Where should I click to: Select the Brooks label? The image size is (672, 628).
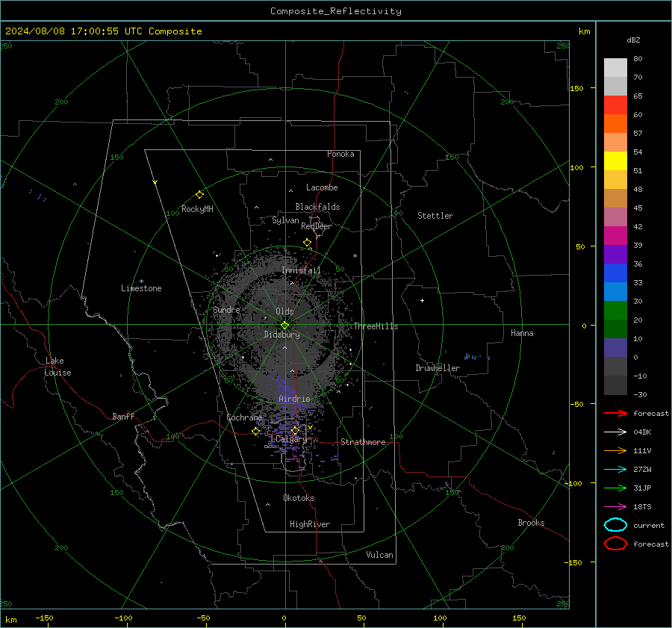pos(531,523)
